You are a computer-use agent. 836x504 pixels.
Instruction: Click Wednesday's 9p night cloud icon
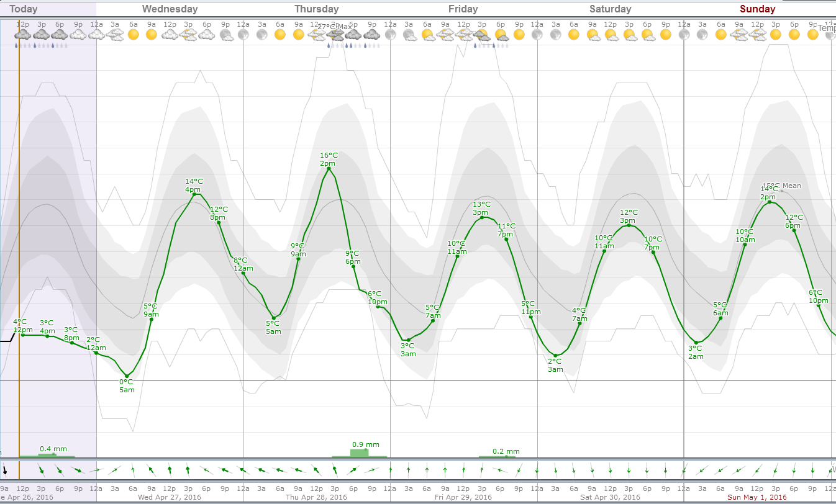[x=225, y=35]
